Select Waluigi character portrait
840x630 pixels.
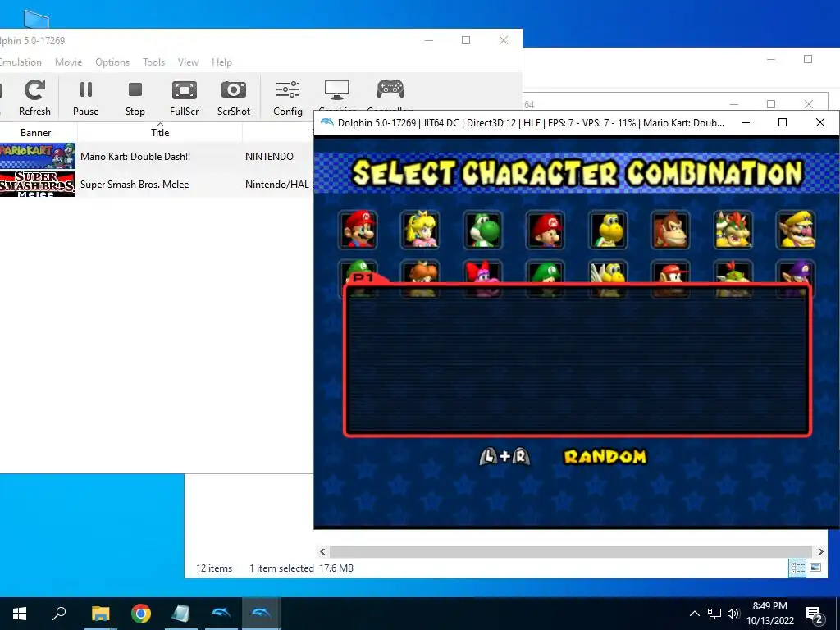click(796, 272)
